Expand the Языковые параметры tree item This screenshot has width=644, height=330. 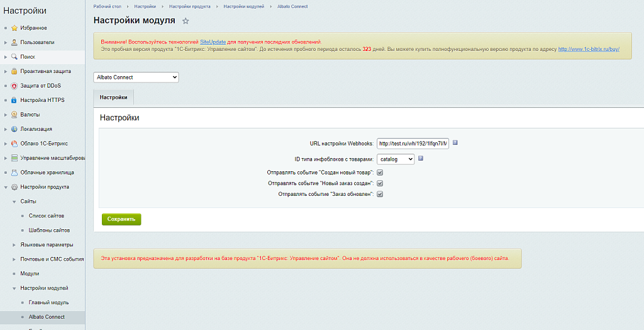15,244
